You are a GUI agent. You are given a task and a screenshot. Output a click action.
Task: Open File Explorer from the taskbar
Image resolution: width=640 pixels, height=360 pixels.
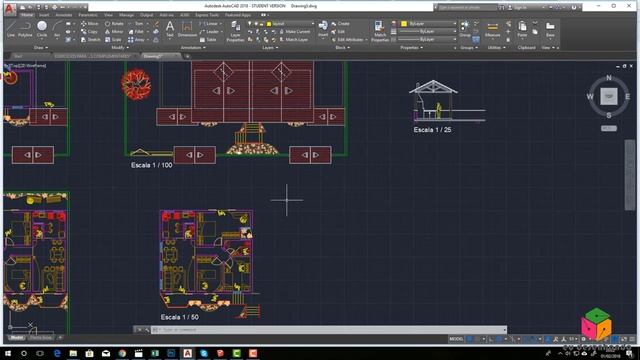(x=73, y=353)
